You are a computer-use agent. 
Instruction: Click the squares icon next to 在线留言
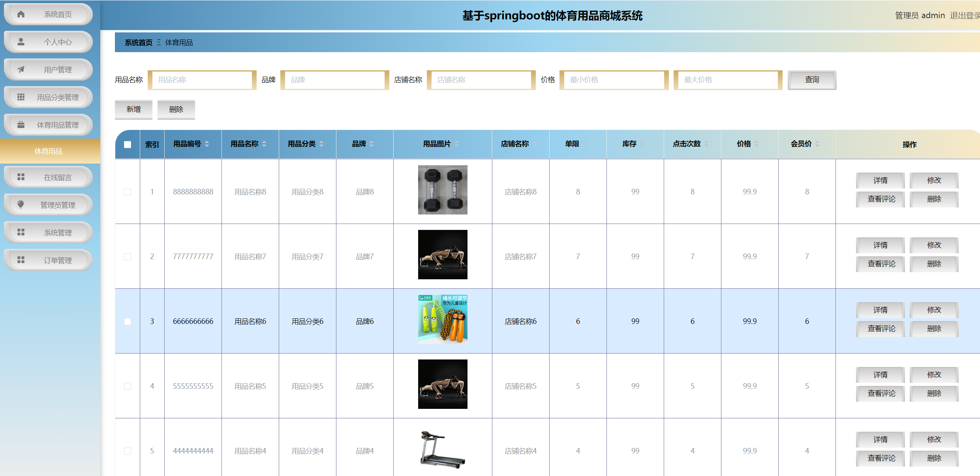coord(21,177)
